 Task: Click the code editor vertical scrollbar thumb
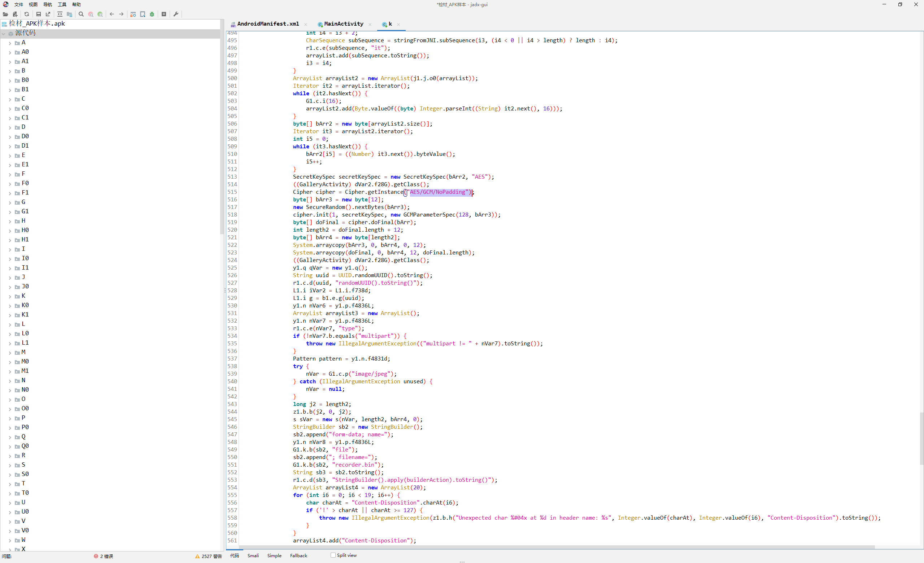click(x=921, y=438)
